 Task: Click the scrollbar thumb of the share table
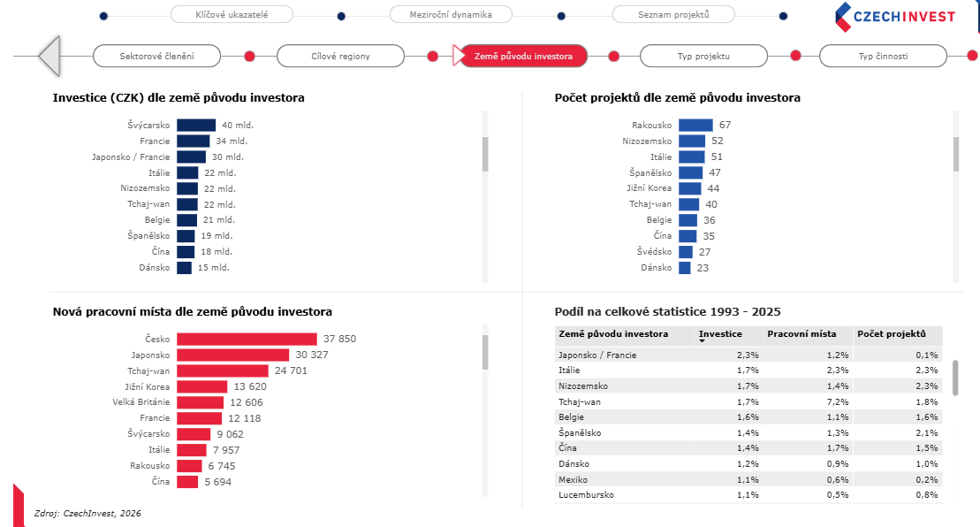click(955, 377)
